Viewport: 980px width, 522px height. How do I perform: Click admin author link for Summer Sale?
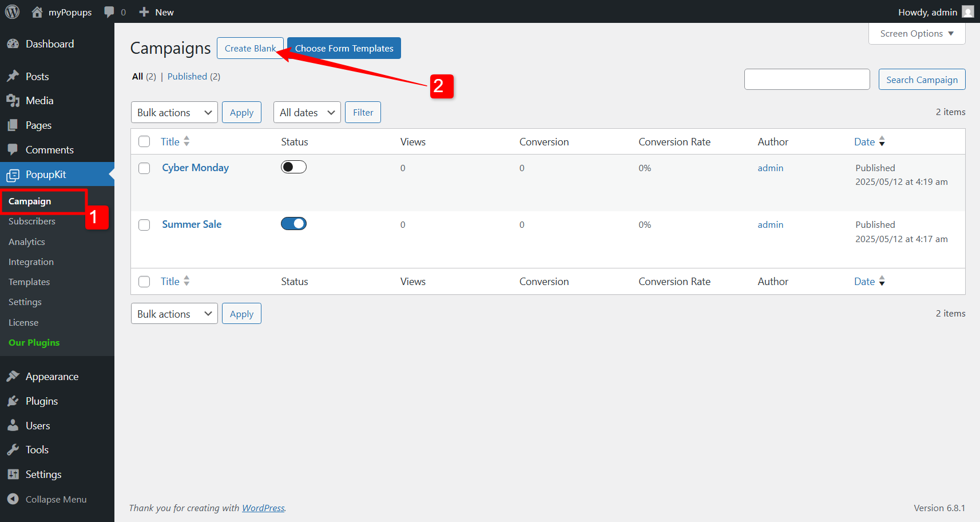771,224
